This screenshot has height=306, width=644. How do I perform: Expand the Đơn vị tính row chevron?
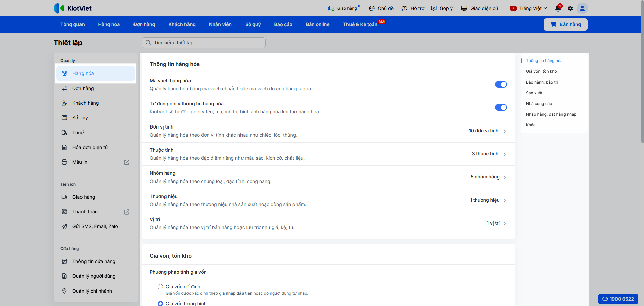pyautogui.click(x=505, y=131)
